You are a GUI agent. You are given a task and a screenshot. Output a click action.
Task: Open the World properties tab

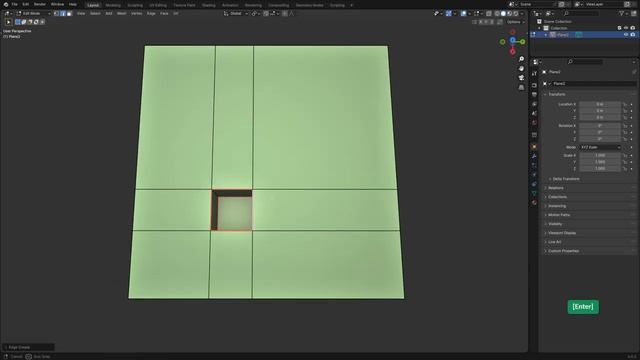click(x=534, y=123)
